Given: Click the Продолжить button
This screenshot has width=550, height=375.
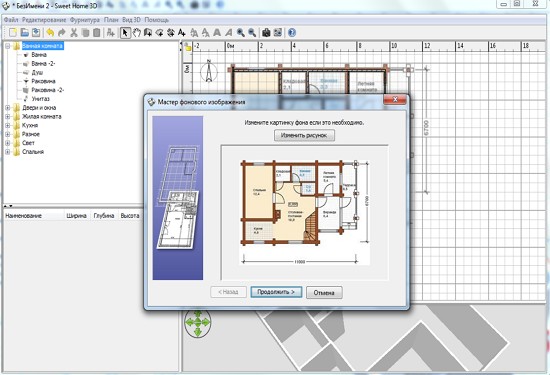Looking at the screenshot, I should point(276,292).
